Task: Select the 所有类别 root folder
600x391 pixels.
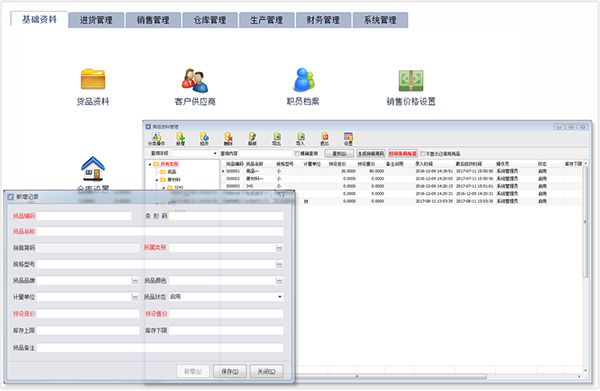Action: click(x=166, y=164)
